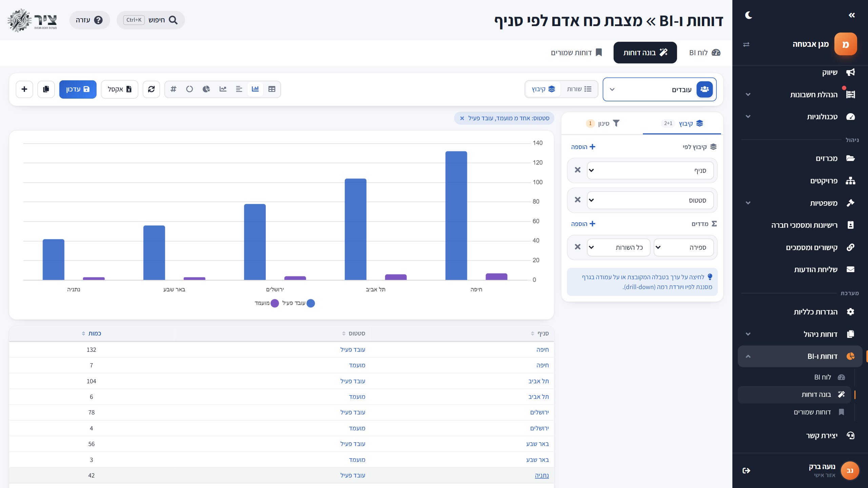
Task: Click הוספה next to קיבוץ לפי
Action: [583, 147]
